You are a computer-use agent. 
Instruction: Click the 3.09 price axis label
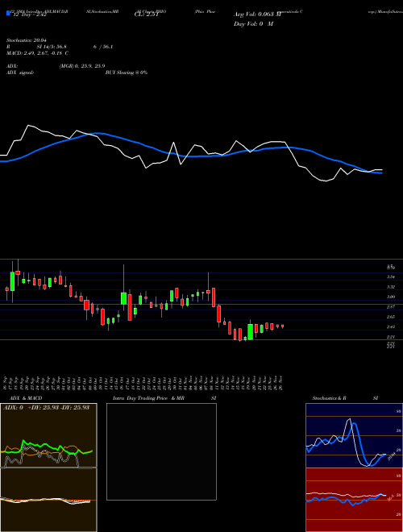(x=390, y=297)
